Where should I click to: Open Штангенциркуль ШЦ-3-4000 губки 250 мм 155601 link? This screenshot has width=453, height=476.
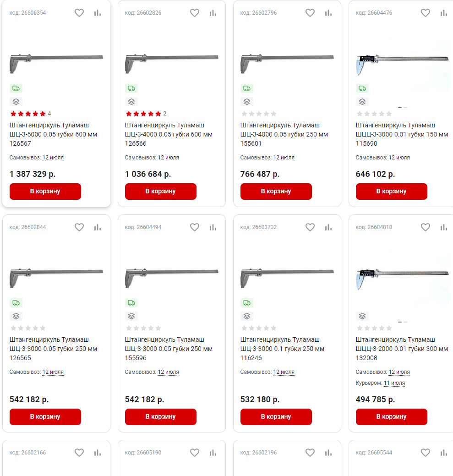pyautogui.click(x=284, y=134)
